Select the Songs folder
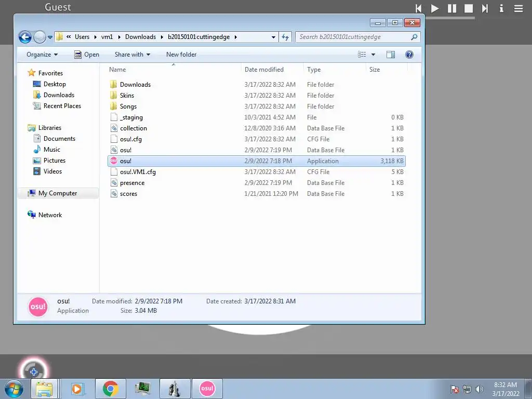 257,106
